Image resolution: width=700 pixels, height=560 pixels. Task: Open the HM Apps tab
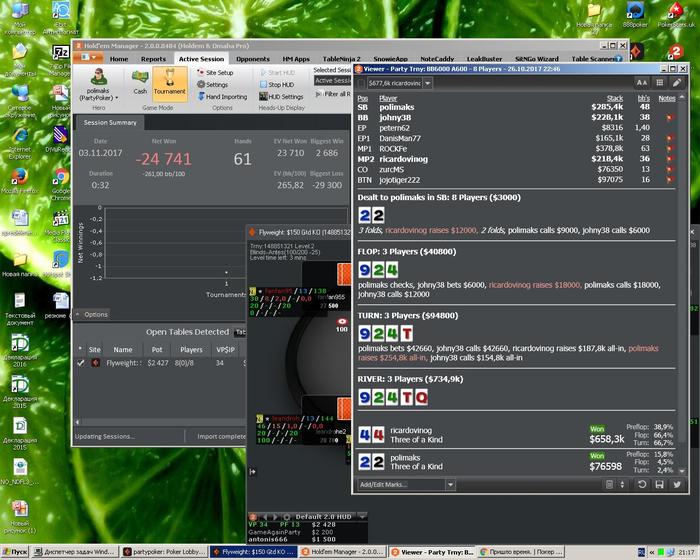296,59
